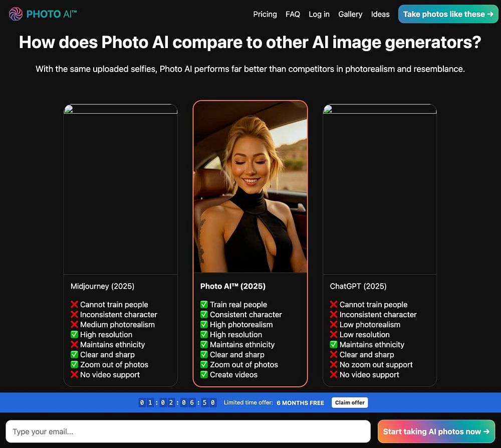Click the "How does Photo AI compare" heading
The height and width of the screenshot is (448, 501).
click(x=250, y=42)
